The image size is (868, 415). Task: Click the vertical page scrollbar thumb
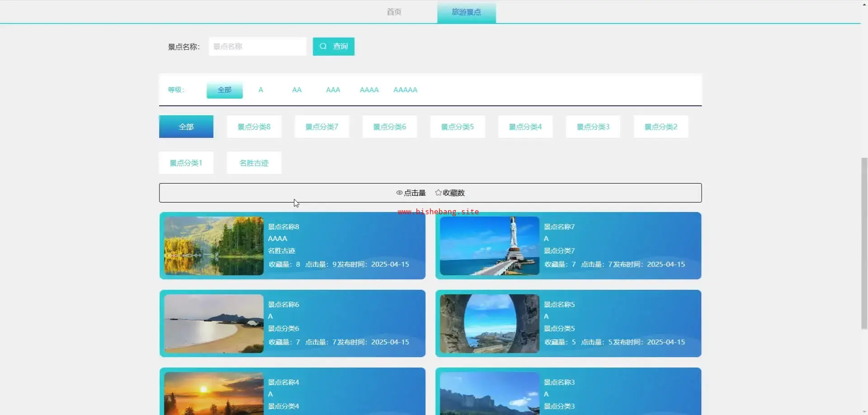[864, 243]
